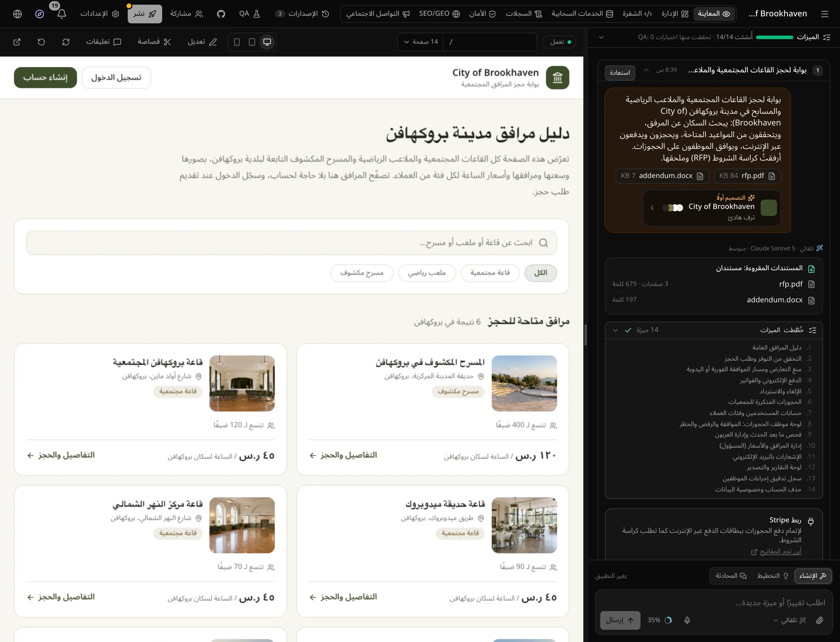Open Settings (الإعدادات) gear
This screenshot has height=642, width=840.
tap(100, 14)
